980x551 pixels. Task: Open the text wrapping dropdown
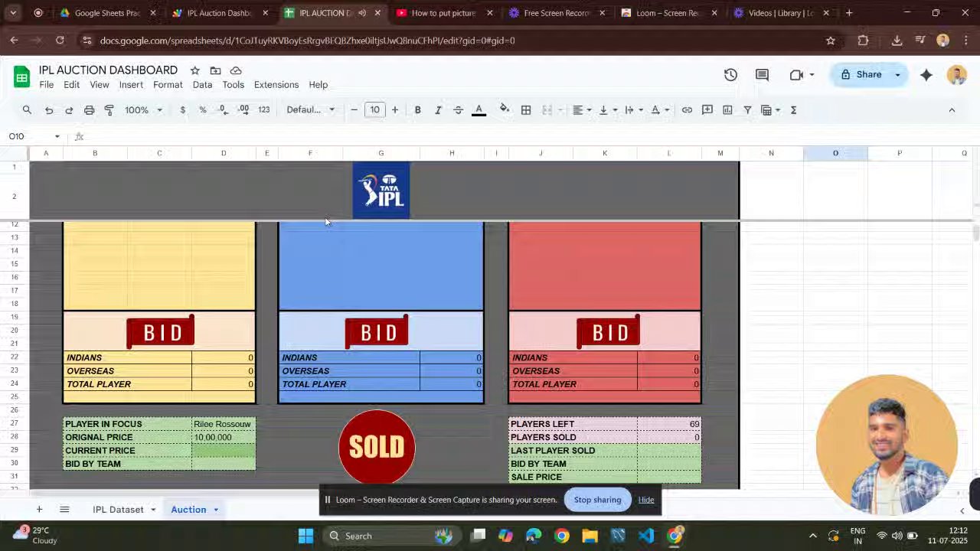tap(633, 110)
